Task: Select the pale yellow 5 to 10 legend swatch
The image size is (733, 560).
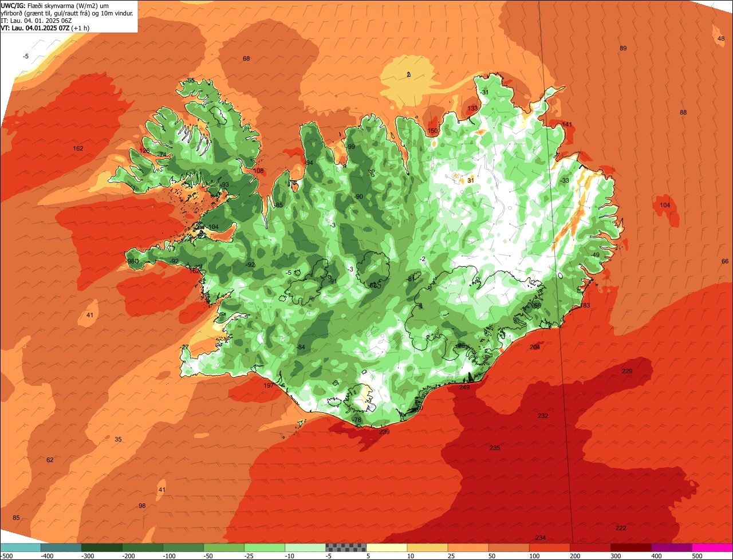Action: [x=387, y=547]
